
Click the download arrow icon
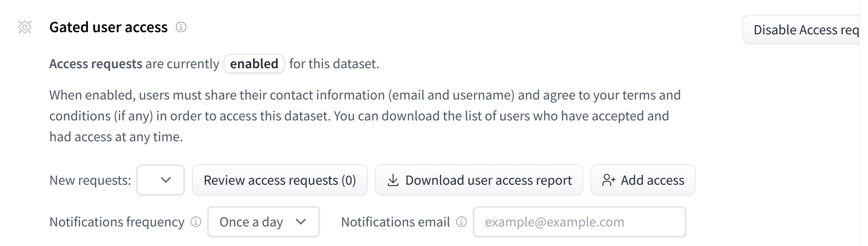pyautogui.click(x=393, y=180)
